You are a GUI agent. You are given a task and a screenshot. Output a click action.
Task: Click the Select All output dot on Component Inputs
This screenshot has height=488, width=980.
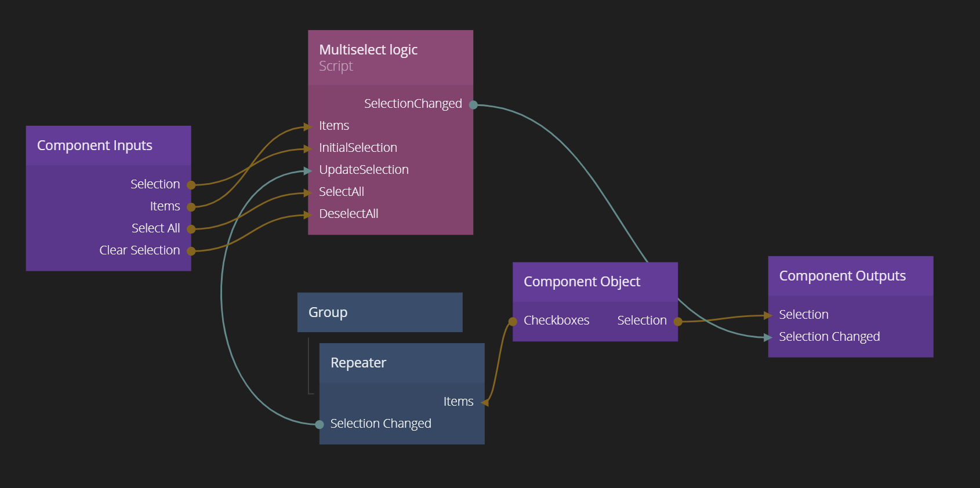(191, 229)
